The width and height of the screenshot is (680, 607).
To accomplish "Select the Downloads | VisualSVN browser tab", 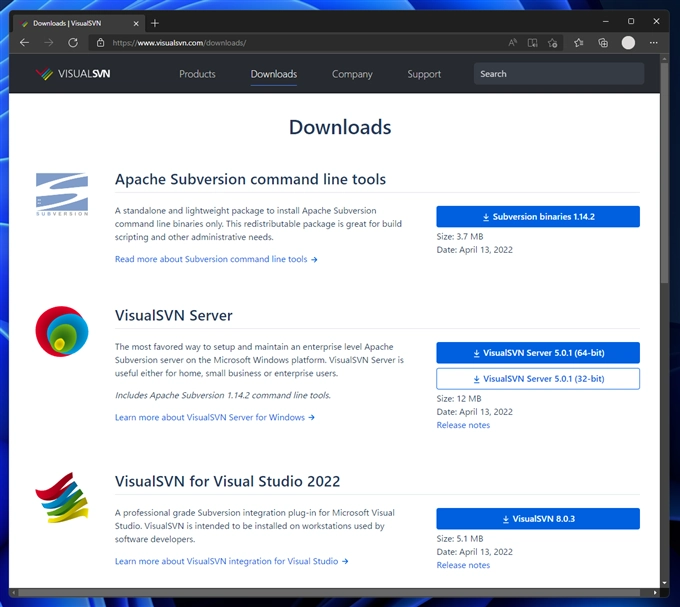I will tap(77, 23).
